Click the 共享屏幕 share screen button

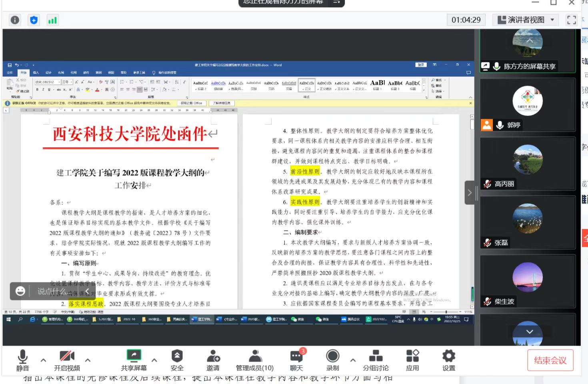(134, 360)
